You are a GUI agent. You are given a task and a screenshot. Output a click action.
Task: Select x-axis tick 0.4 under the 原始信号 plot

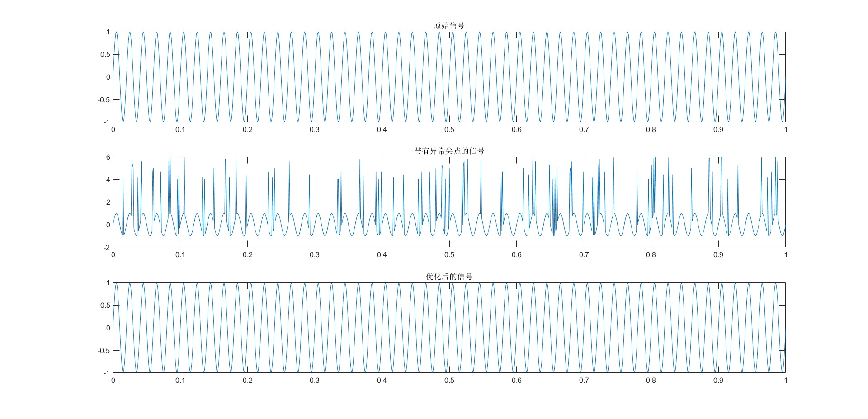pos(382,130)
